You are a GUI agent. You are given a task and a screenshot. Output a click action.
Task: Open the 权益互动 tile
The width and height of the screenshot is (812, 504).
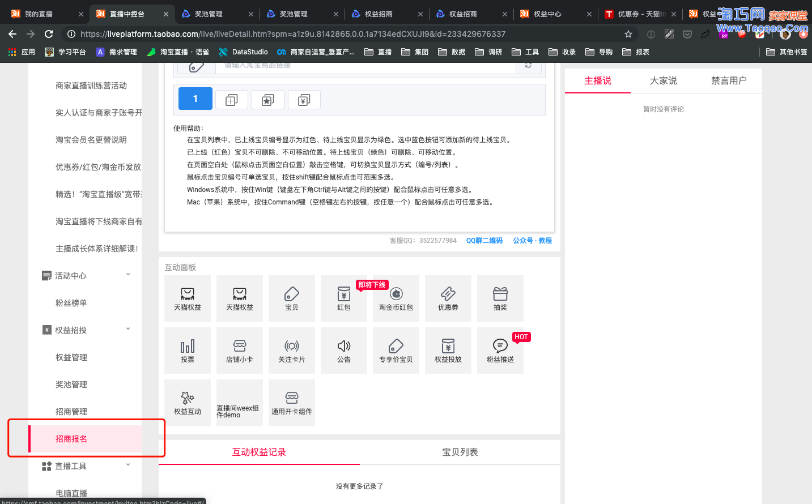pos(188,403)
